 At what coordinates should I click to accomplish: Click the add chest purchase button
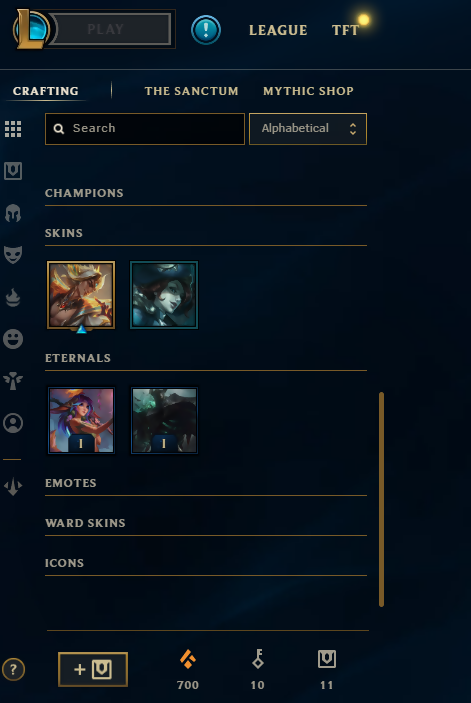[x=93, y=669]
